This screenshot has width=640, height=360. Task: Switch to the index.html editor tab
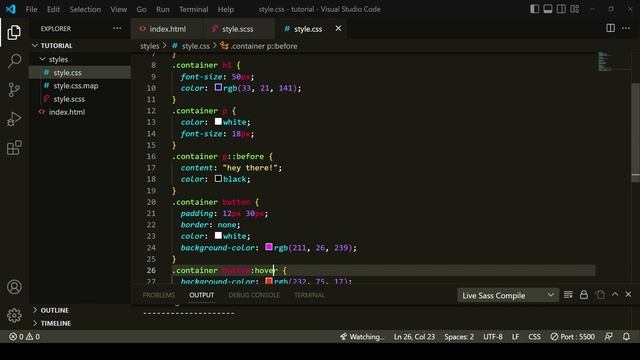167,29
